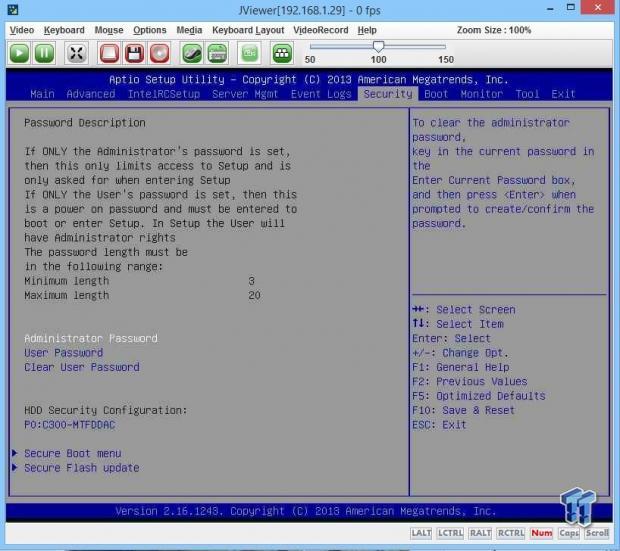
Task: Close the JViewer window
Action: [x=598, y=7]
